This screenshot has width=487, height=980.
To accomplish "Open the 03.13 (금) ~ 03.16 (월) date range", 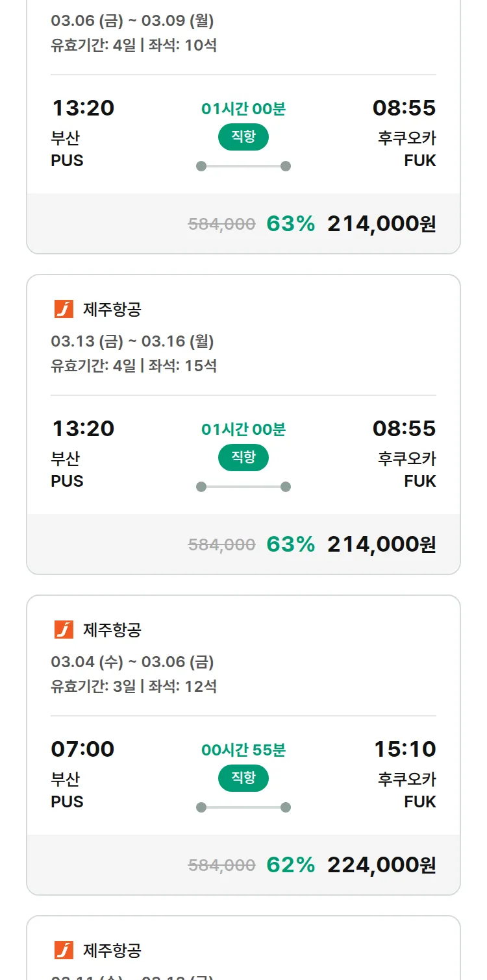I will coord(132,341).
